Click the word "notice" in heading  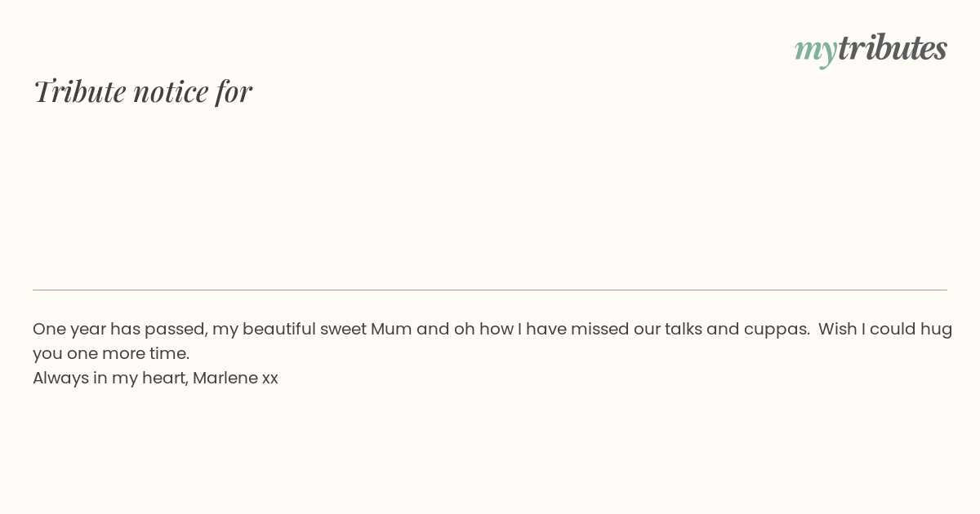pyautogui.click(x=171, y=92)
